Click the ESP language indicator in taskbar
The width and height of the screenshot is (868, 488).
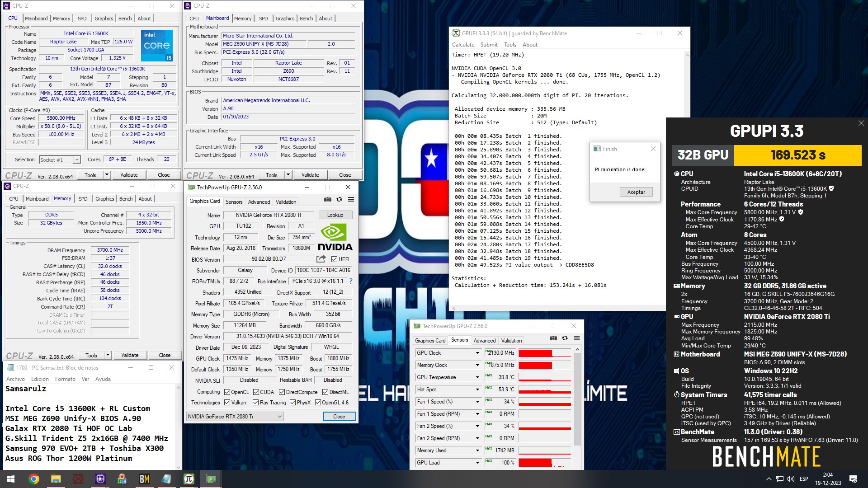[804, 479]
